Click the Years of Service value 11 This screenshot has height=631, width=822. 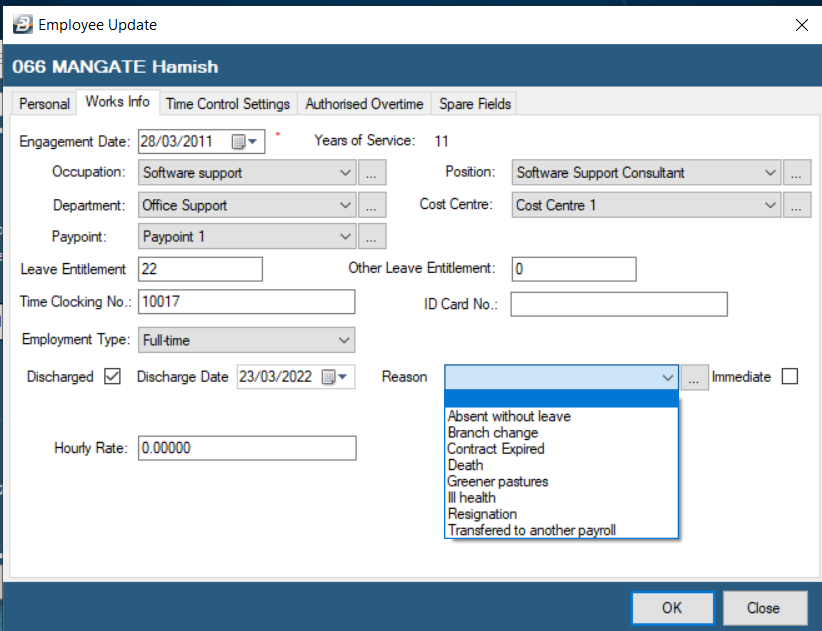click(x=441, y=141)
